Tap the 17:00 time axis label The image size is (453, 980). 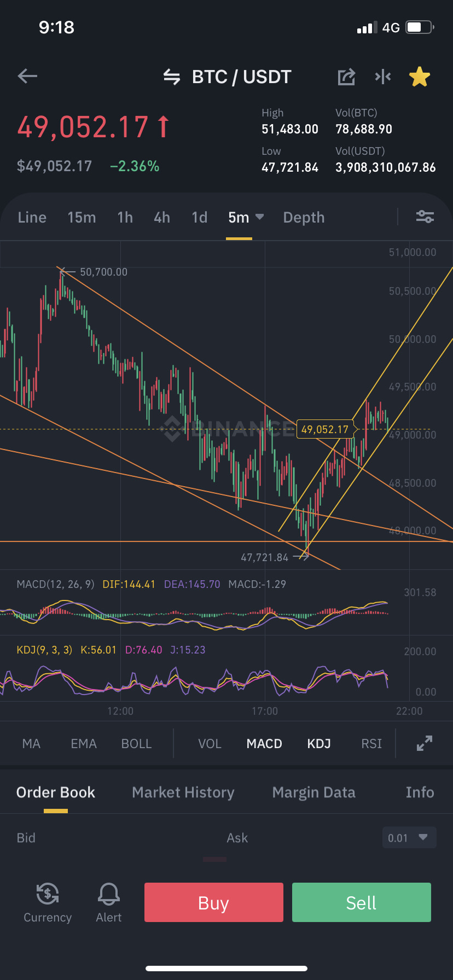(x=265, y=711)
